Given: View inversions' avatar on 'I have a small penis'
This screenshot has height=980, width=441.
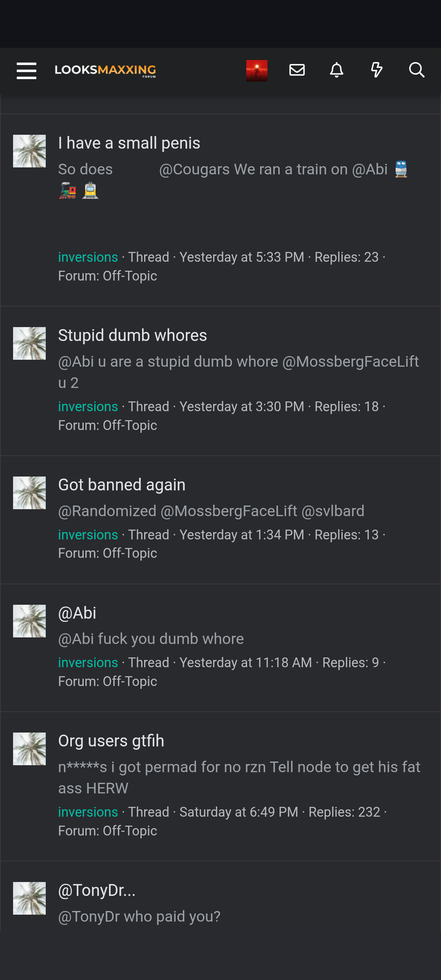Looking at the screenshot, I should 29,150.
